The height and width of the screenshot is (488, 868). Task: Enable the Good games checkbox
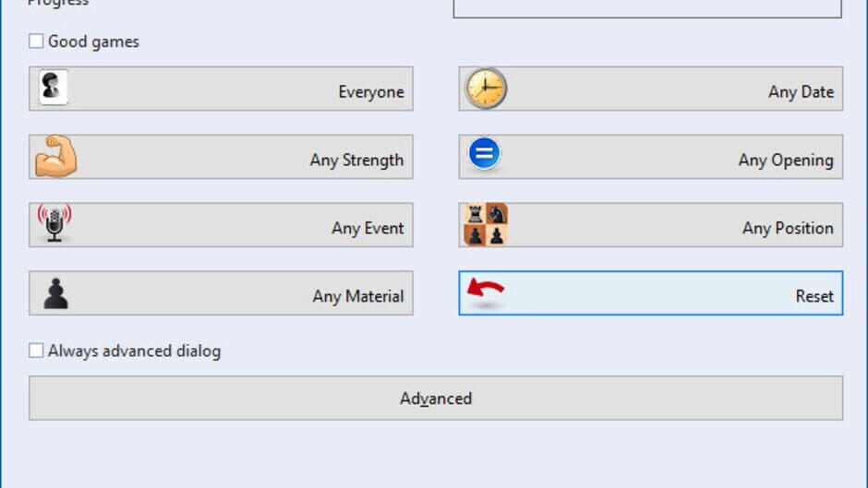pos(36,42)
